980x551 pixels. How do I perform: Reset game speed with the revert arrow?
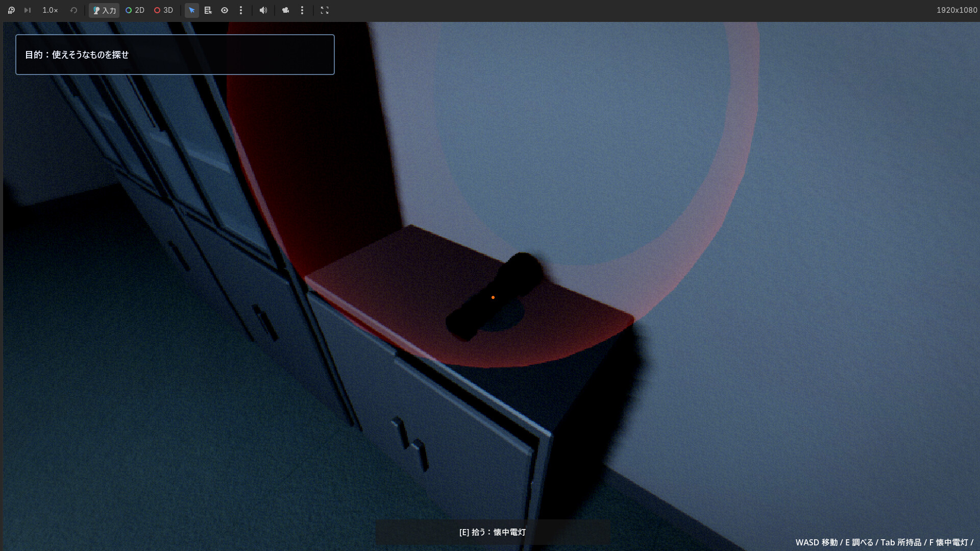tap(73, 10)
